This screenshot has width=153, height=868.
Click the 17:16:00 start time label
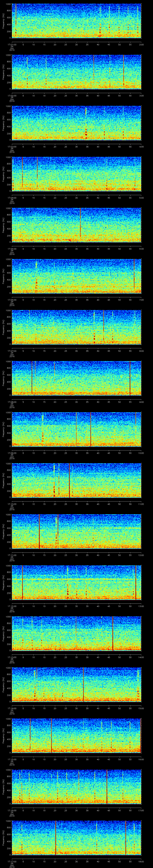click(x=12, y=810)
